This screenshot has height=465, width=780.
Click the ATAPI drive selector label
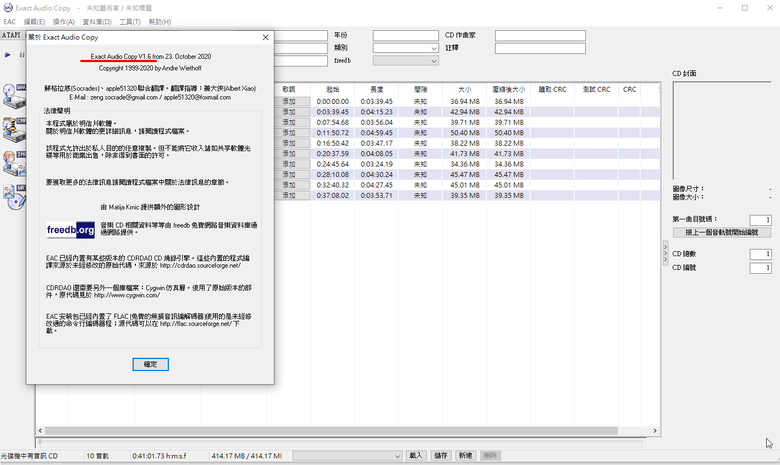11,35
